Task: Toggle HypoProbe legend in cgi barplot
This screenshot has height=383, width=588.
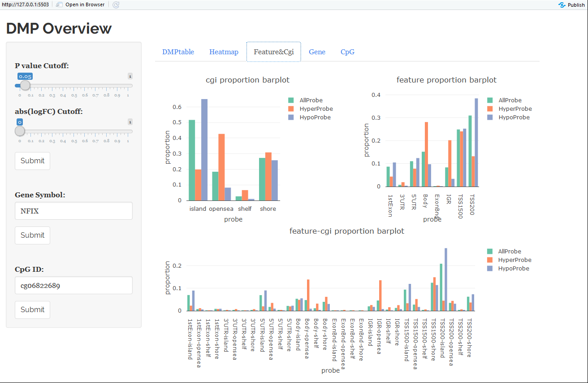Action: (x=309, y=117)
